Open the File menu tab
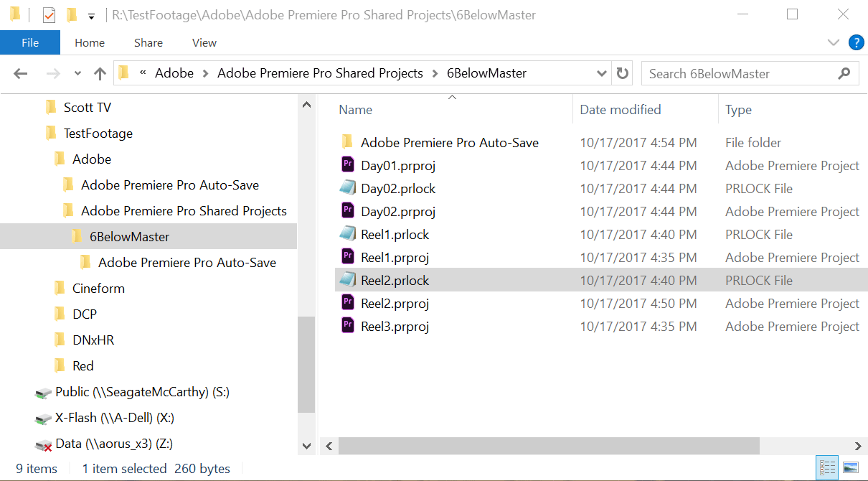This screenshot has height=481, width=868. 30,42
